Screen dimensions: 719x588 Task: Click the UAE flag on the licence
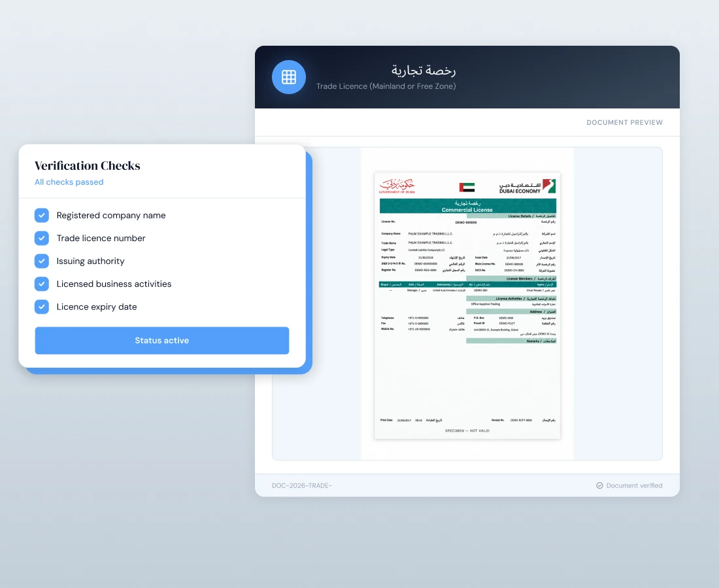tap(467, 187)
